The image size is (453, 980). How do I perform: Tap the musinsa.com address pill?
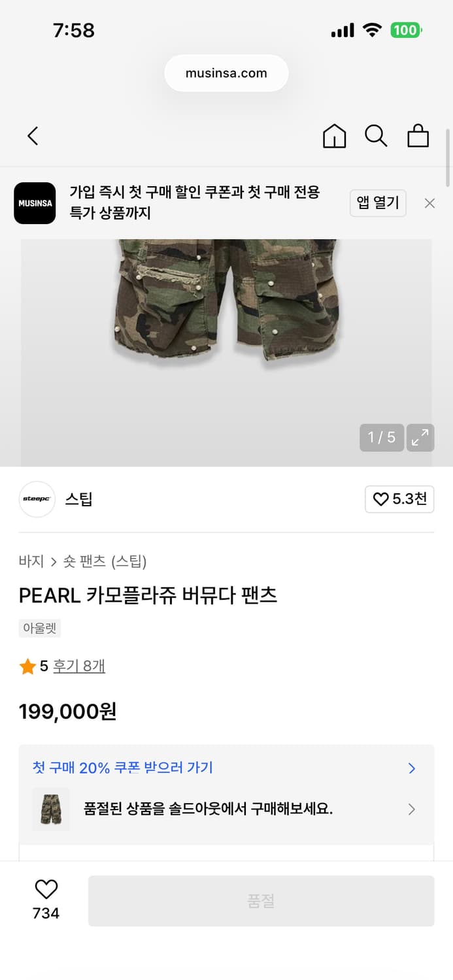[x=226, y=73]
